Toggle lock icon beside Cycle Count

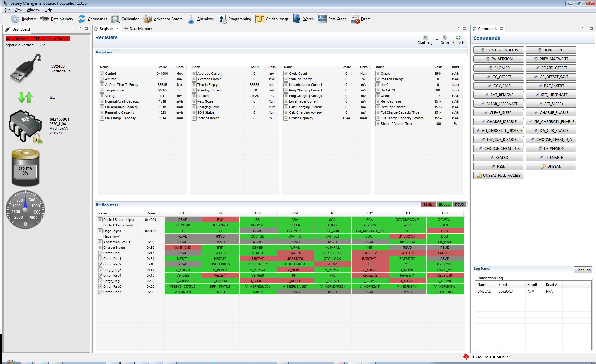coord(286,74)
